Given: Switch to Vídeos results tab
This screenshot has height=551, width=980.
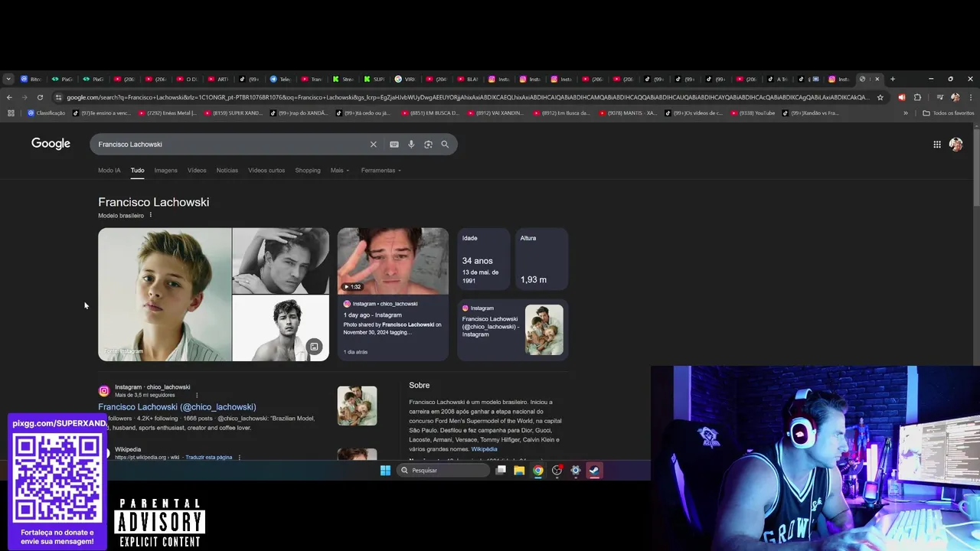Looking at the screenshot, I should 197,170.
